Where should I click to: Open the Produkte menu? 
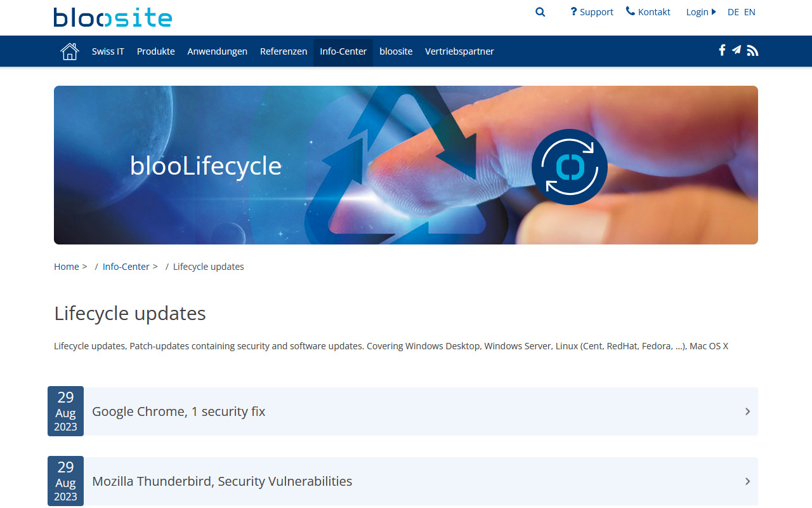tap(155, 51)
